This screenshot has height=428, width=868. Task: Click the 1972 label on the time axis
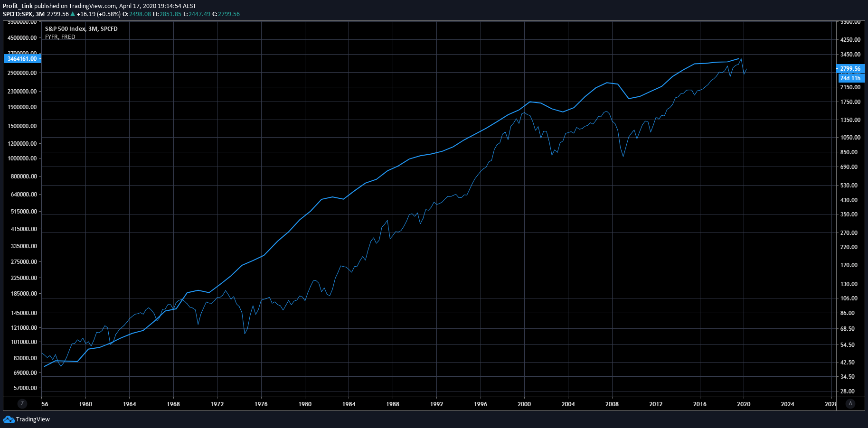click(217, 404)
